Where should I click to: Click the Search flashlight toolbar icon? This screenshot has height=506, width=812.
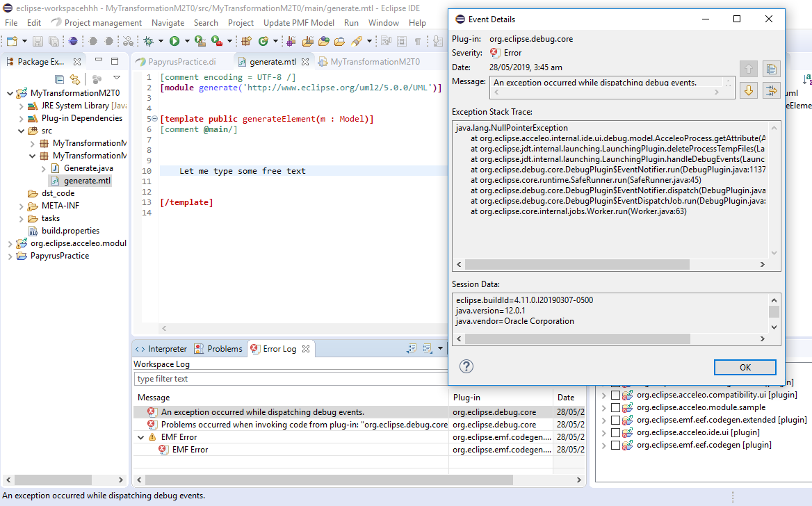[357, 41]
